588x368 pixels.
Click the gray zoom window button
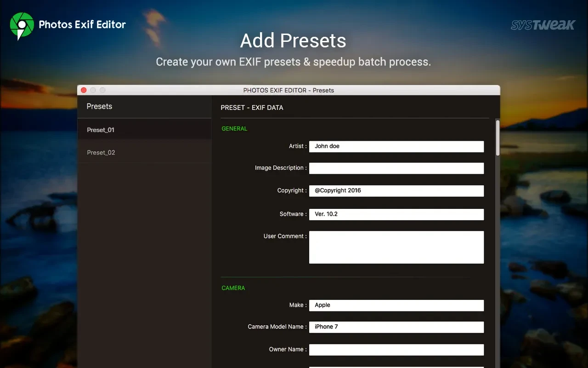tap(102, 90)
